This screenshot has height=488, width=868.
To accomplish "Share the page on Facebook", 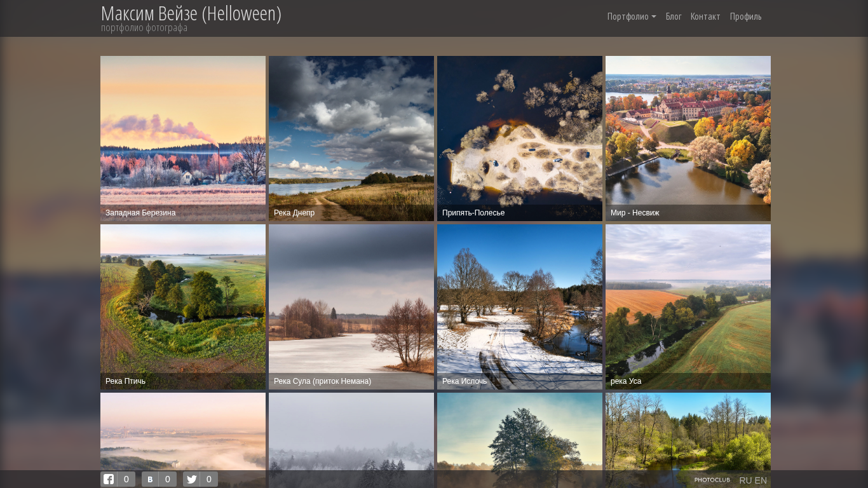I will (x=118, y=479).
